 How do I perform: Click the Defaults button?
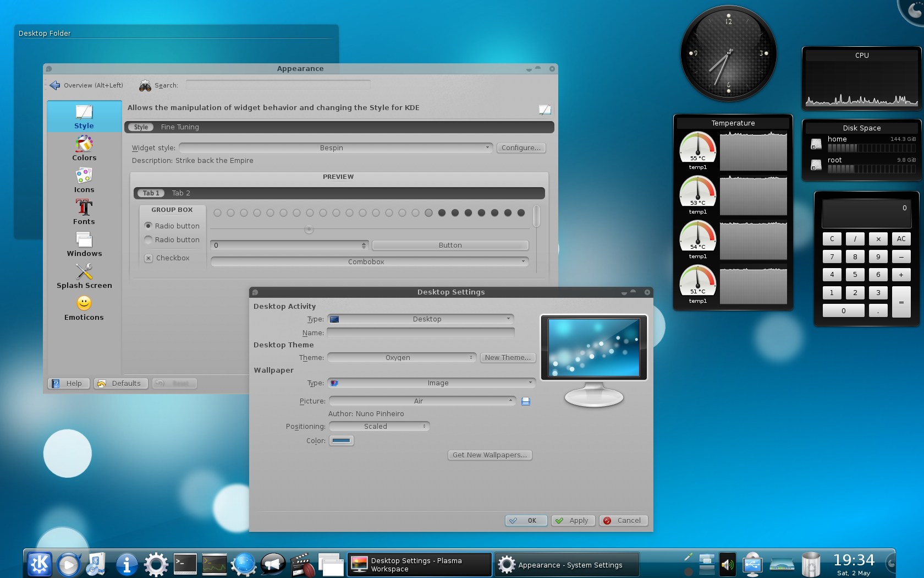tap(120, 384)
